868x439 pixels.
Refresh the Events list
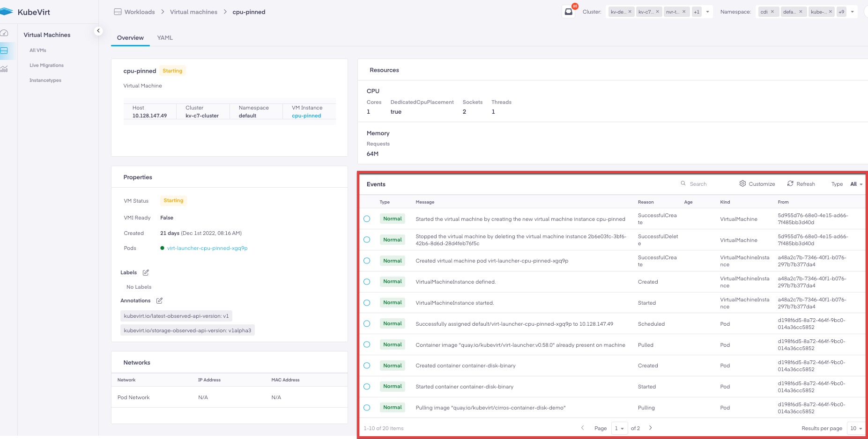801,184
